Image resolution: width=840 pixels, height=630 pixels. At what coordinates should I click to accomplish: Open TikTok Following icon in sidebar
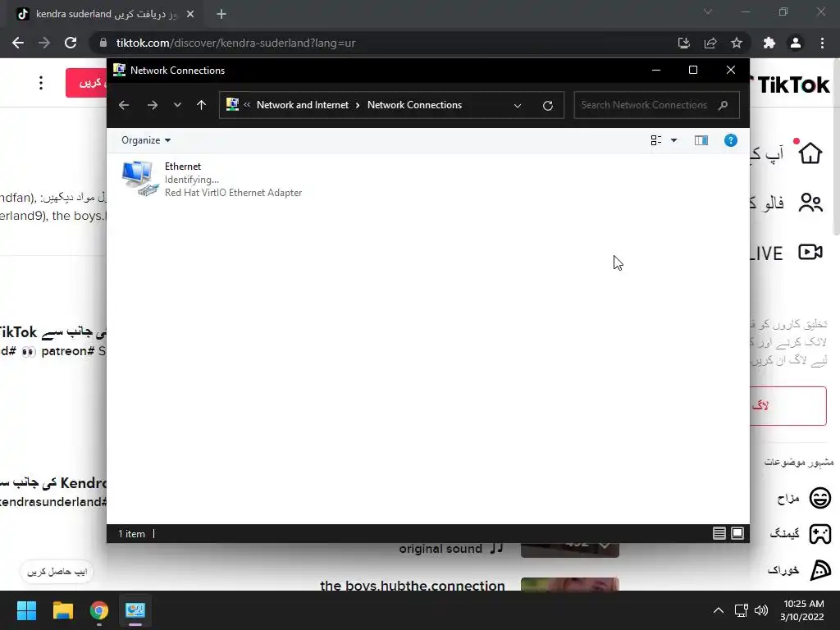pyautogui.click(x=810, y=203)
